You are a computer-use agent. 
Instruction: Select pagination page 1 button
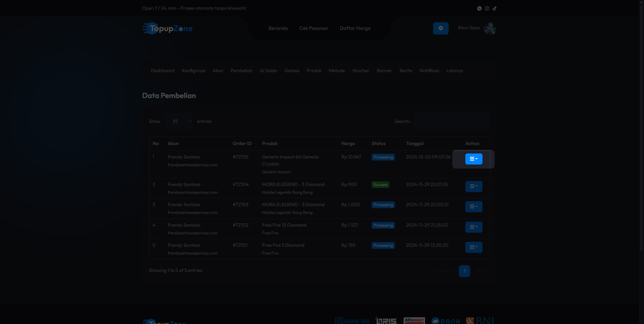tap(464, 271)
